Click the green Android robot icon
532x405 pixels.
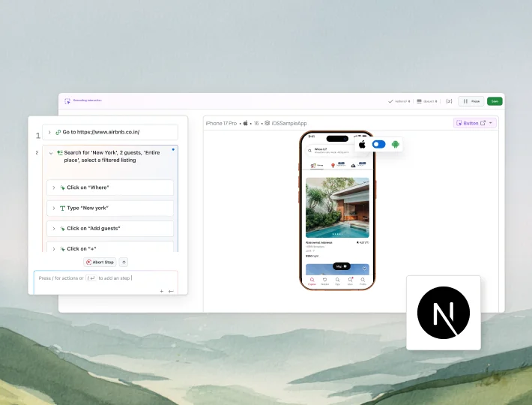click(x=396, y=144)
